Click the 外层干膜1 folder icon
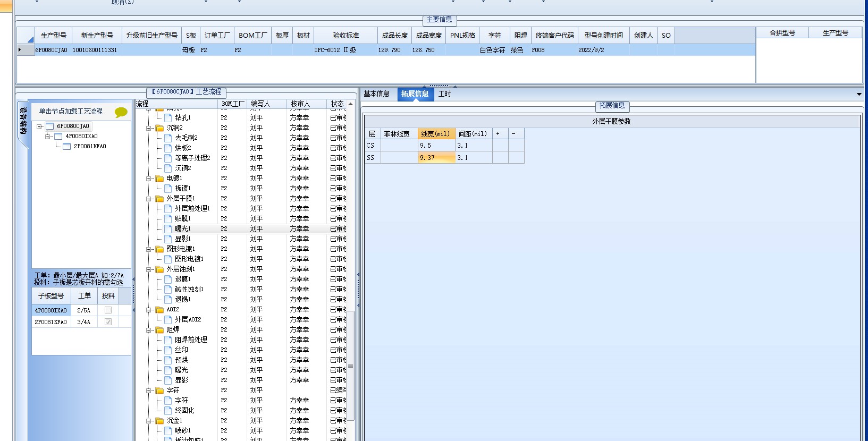 coord(159,199)
